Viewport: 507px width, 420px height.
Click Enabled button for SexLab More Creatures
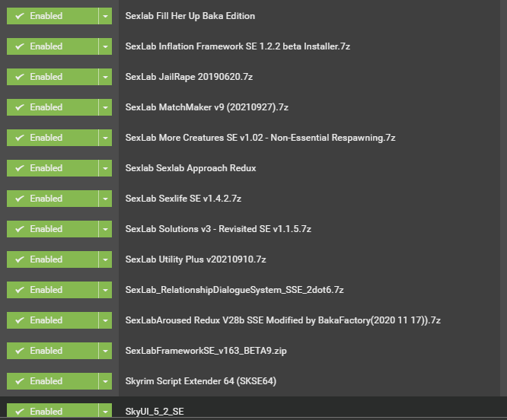[53, 138]
